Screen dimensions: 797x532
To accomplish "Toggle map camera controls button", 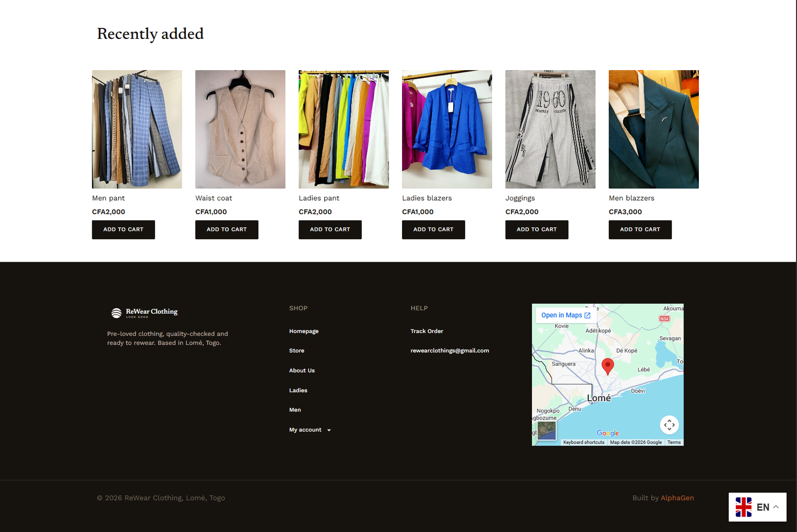I will 669,425.
